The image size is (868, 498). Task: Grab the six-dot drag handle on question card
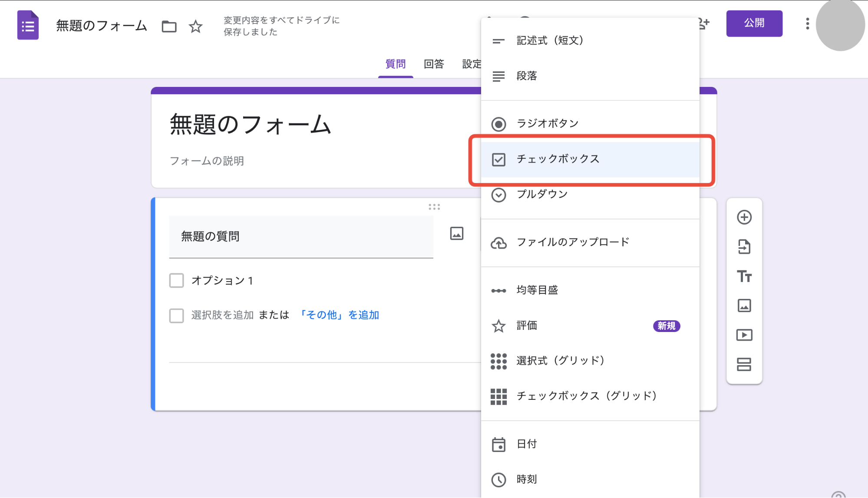(434, 207)
